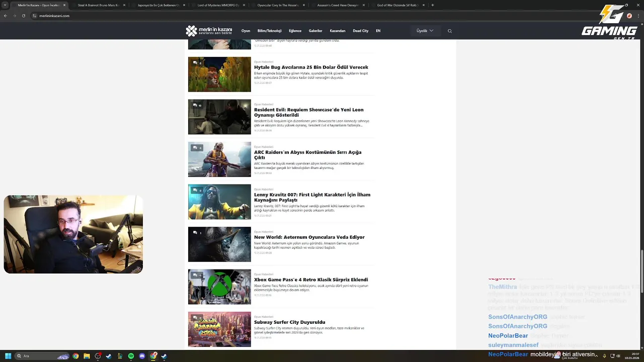Switch to the Assassin's Creed Hexe tab
Image resolution: width=644 pixels, height=362 pixels.
338,5
